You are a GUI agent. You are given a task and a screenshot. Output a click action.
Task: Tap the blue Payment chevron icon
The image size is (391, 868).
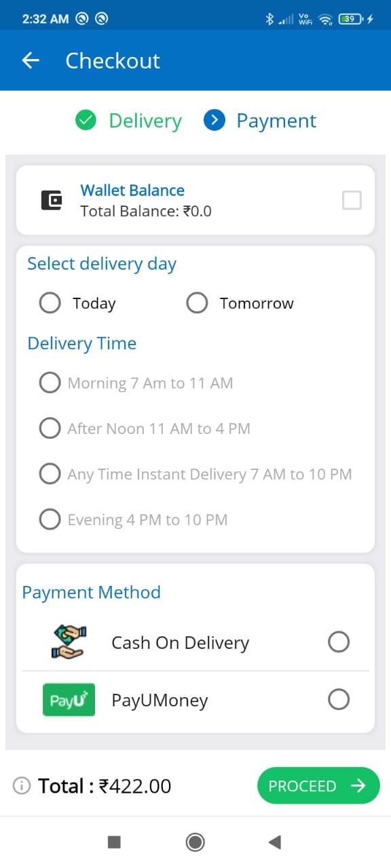pyautogui.click(x=215, y=121)
